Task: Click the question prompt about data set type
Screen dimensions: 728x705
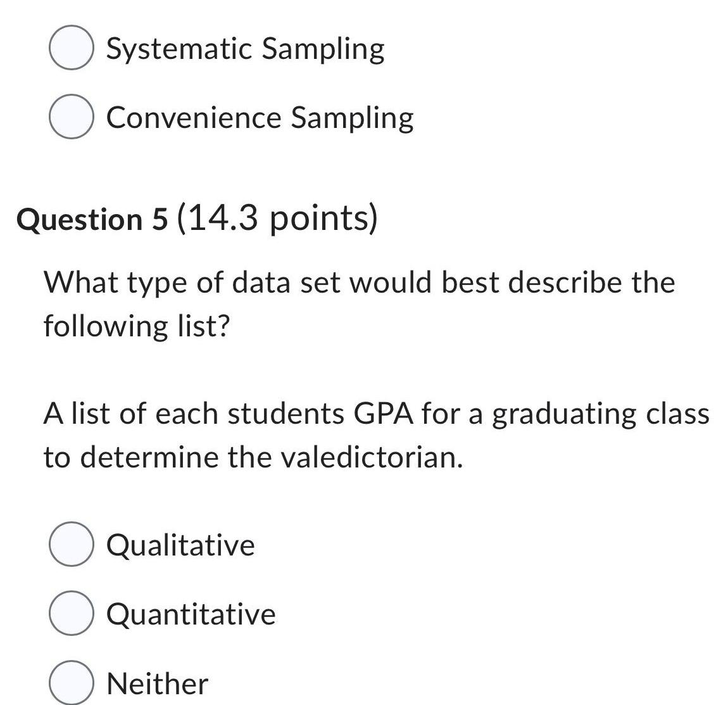Action: pos(358,303)
